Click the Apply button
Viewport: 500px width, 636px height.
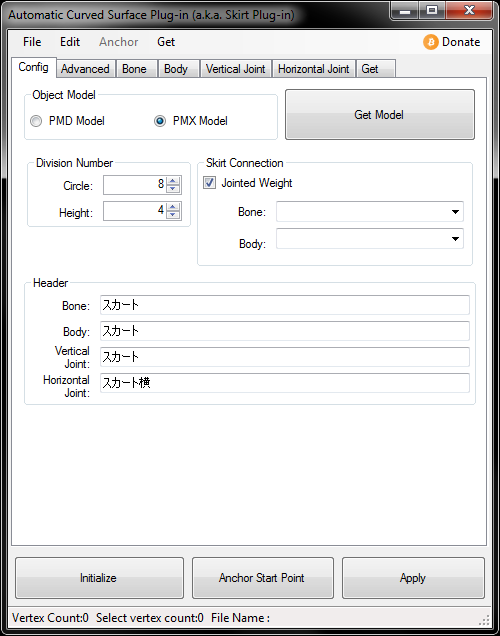point(413,578)
